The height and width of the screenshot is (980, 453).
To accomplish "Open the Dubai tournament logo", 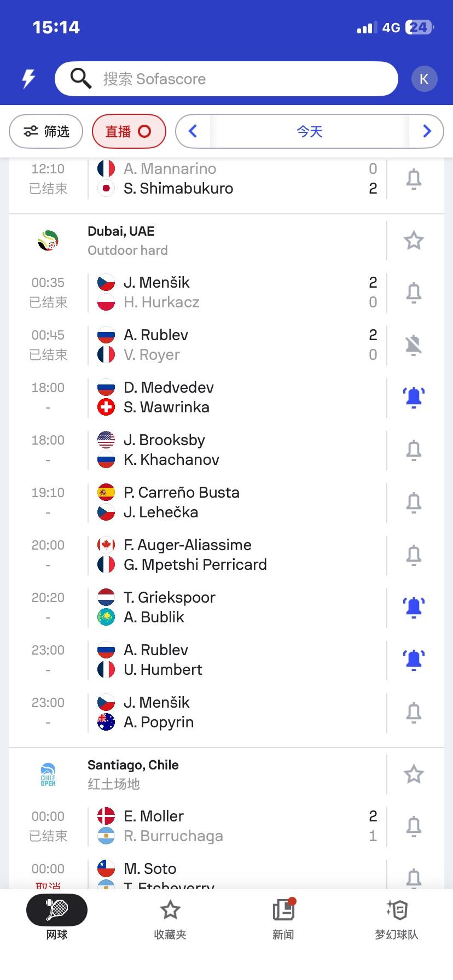I will pyautogui.click(x=48, y=241).
